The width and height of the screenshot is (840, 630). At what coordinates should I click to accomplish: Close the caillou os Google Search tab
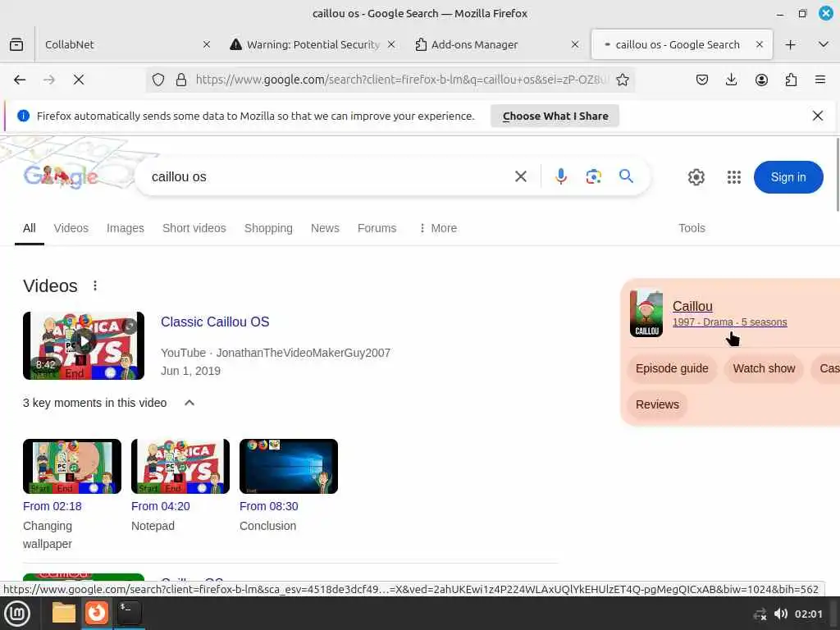click(x=759, y=44)
